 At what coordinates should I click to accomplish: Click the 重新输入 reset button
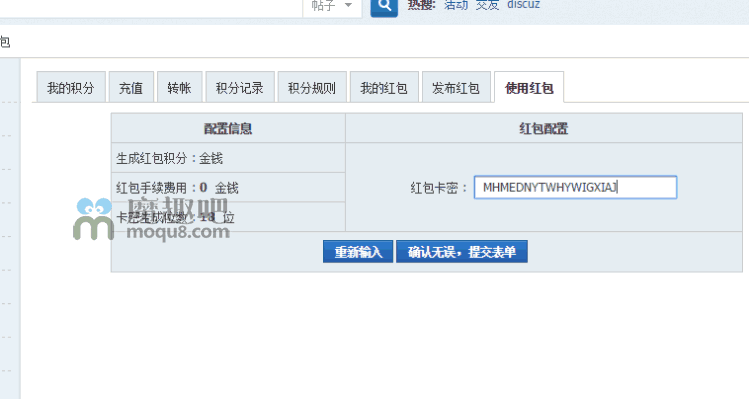358,252
